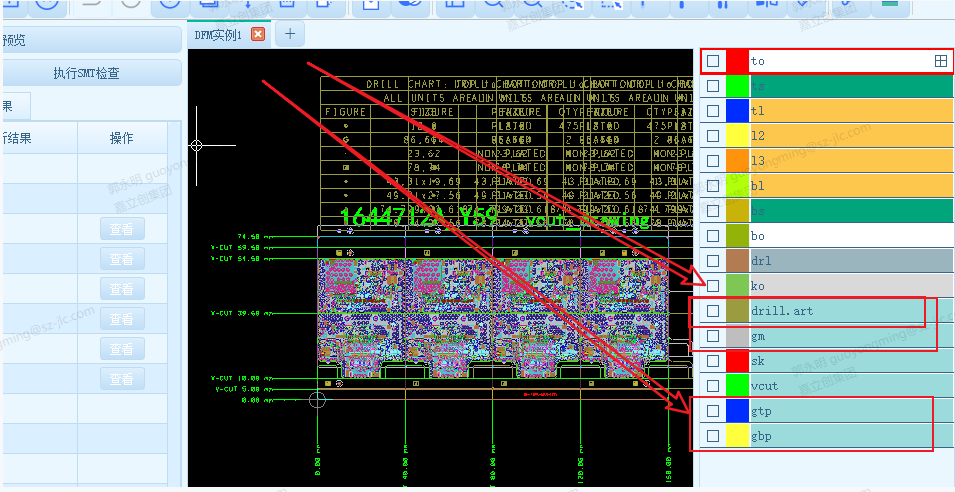Check the drl layer checkbox
This screenshot has width=955, height=492.
point(713,261)
